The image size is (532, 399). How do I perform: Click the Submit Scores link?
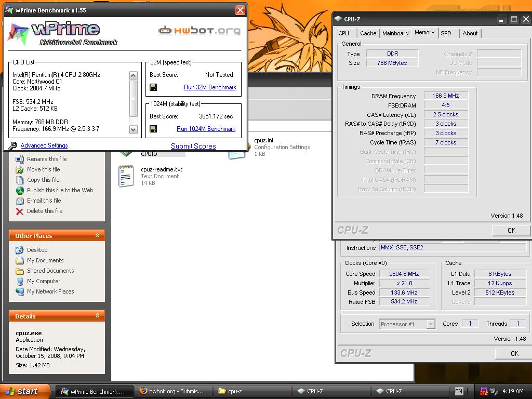point(193,146)
